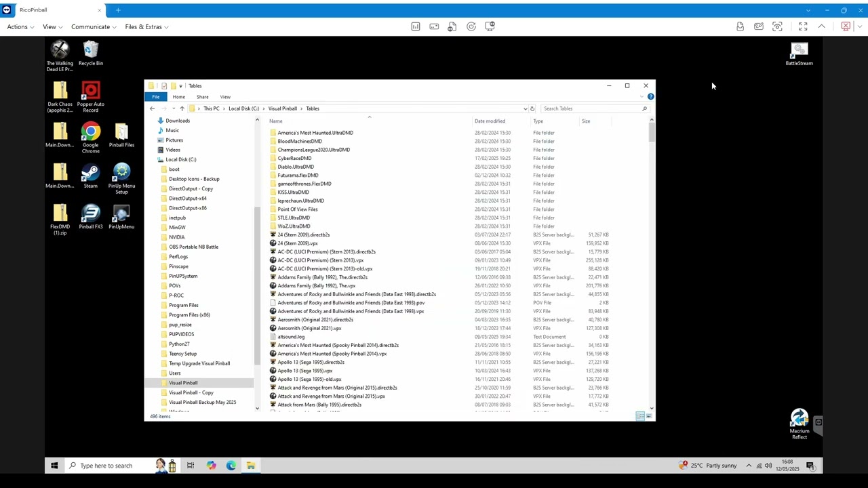Navigate back in File Explorer
868x488 pixels.
click(153, 108)
